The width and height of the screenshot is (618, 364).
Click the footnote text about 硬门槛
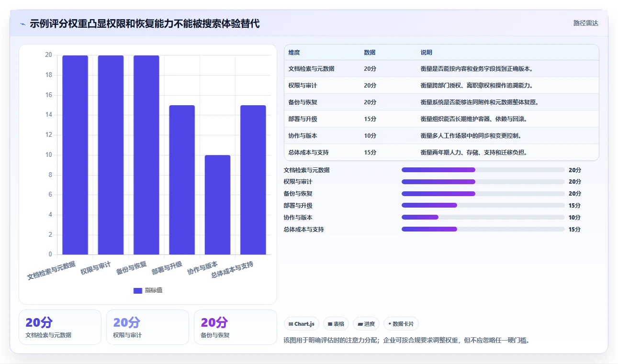point(406,341)
